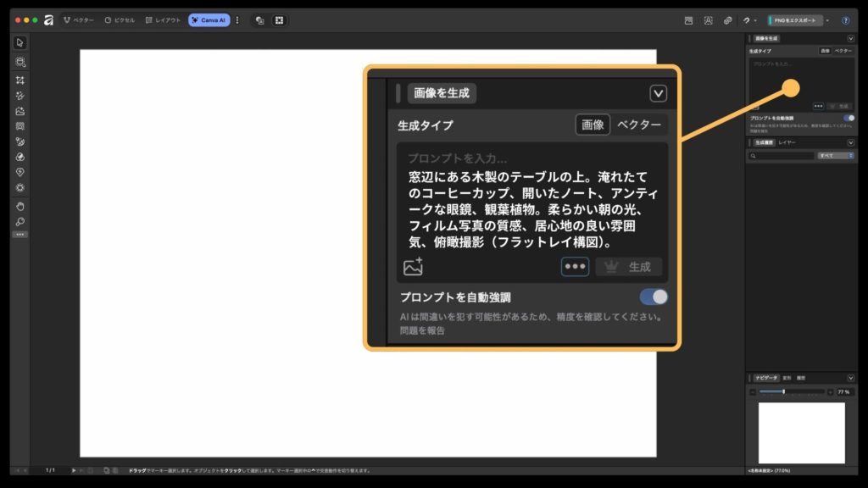Screen dimensions: 868x488
Task: Click the add image icon in enlarged callout
Action: (413, 267)
